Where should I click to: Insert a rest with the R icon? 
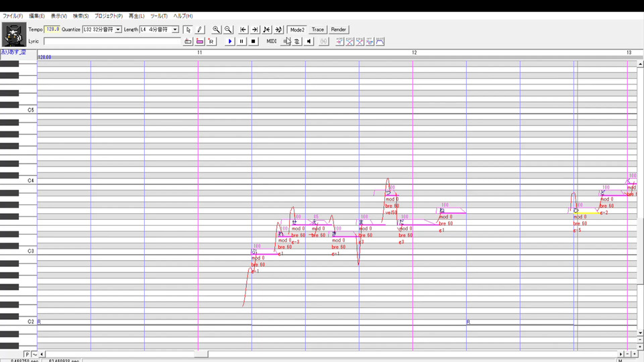(x=211, y=42)
